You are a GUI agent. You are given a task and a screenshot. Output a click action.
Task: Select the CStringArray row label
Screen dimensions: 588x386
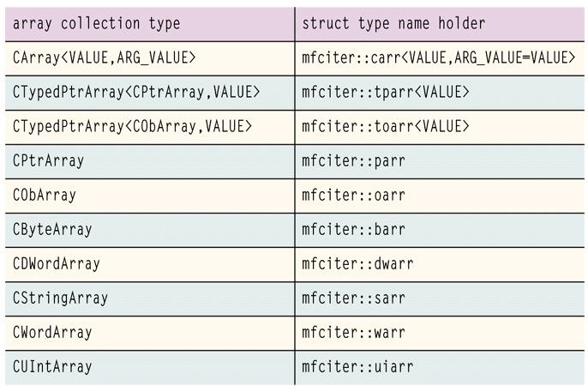60,298
